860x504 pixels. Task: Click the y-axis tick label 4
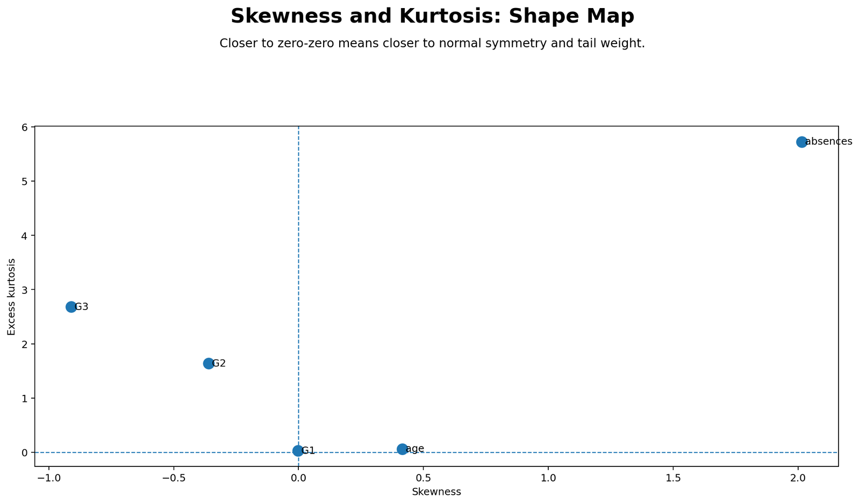tap(25, 236)
